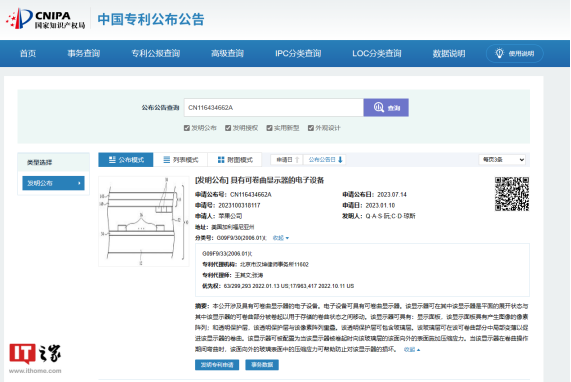Image resolution: width=571 pixels, height=382 pixels.
Task: Toggle the 外观设计 checkbox
Action: (x=311, y=128)
